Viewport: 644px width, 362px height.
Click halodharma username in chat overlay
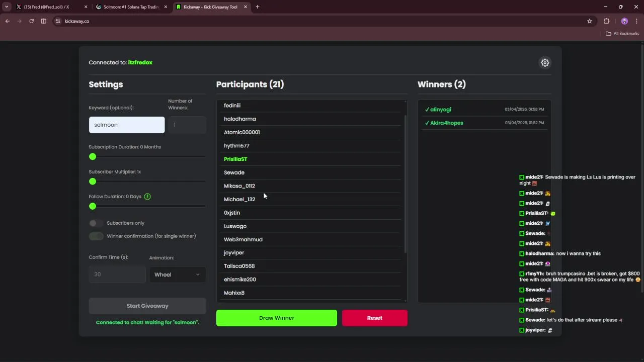pyautogui.click(x=539, y=253)
